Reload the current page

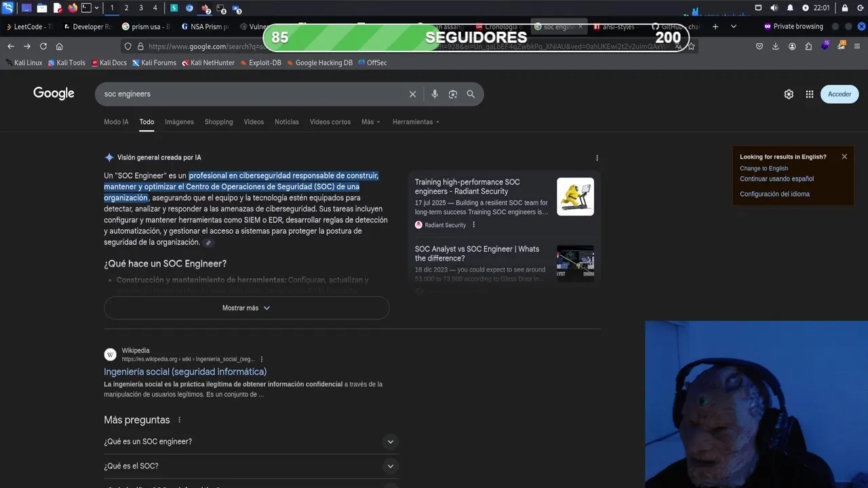[43, 46]
